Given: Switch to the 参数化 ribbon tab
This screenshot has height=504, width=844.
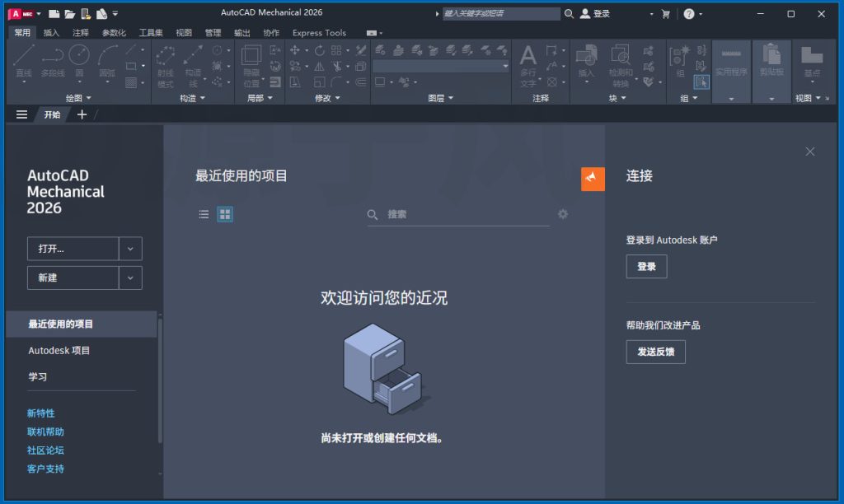Looking at the screenshot, I should [x=114, y=33].
